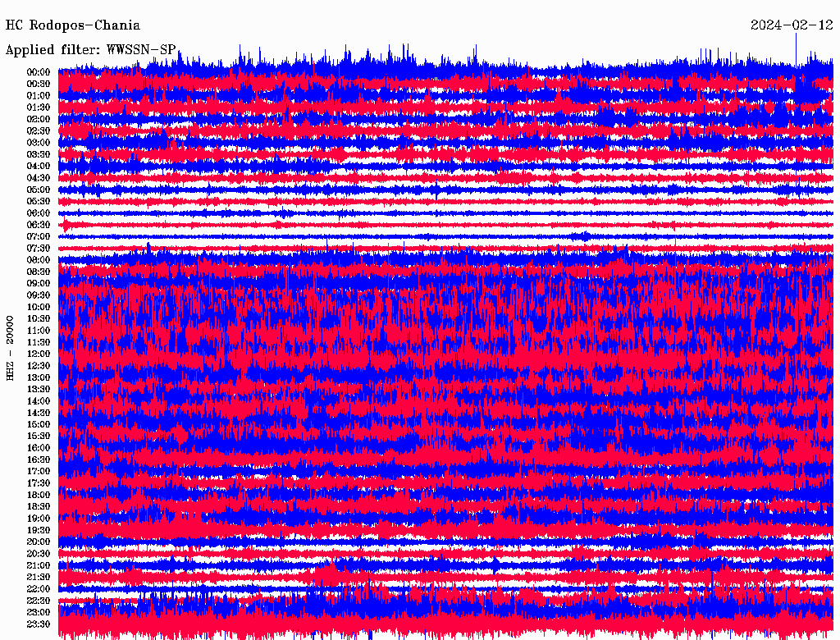The width and height of the screenshot is (840, 640).
Task: Select the 00:00 time row label
Action: pos(39,72)
